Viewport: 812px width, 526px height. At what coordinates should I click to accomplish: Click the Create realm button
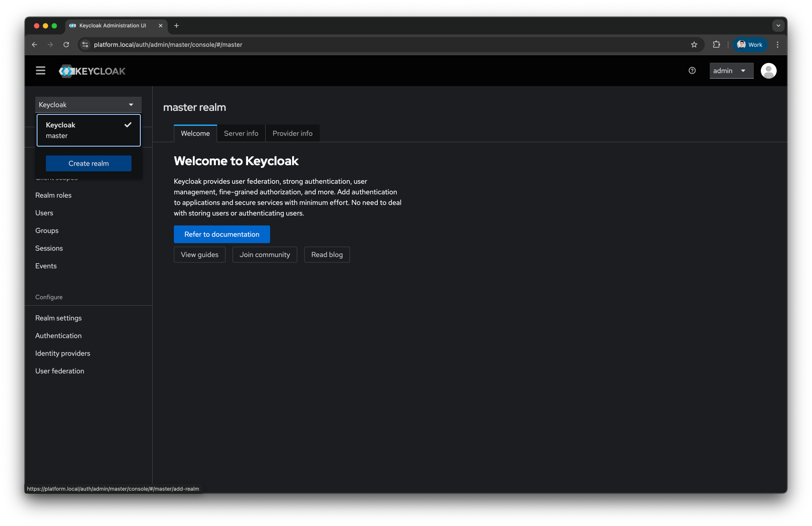pos(88,163)
